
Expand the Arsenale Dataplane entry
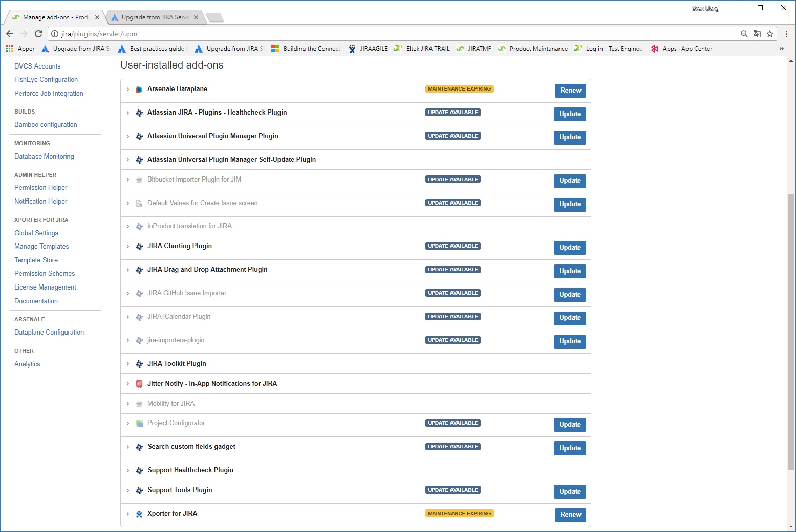click(127, 89)
